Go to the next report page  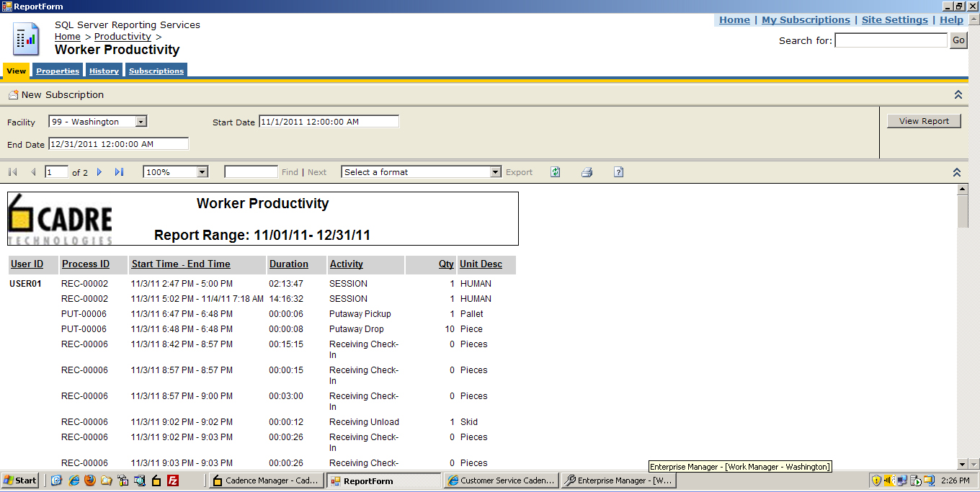coord(100,171)
